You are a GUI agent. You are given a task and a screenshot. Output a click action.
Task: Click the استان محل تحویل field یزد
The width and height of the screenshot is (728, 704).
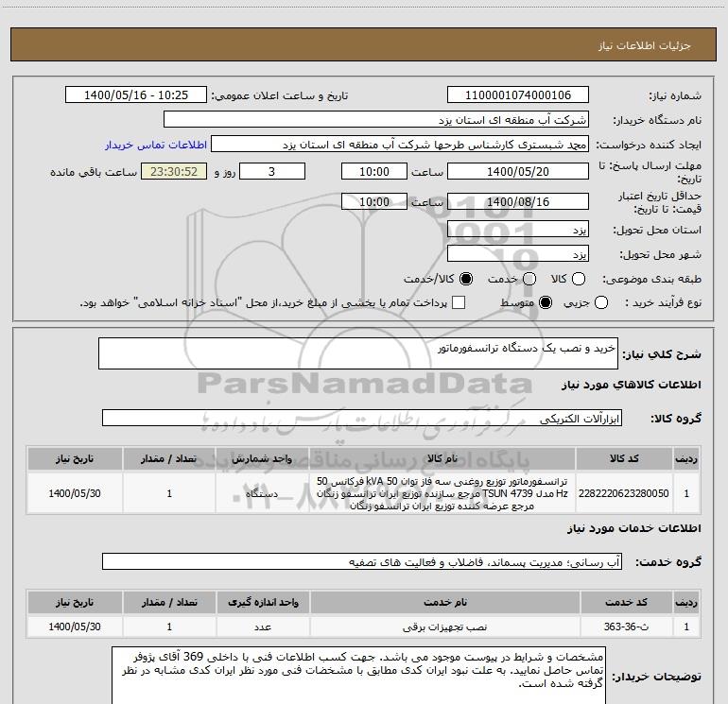518,230
